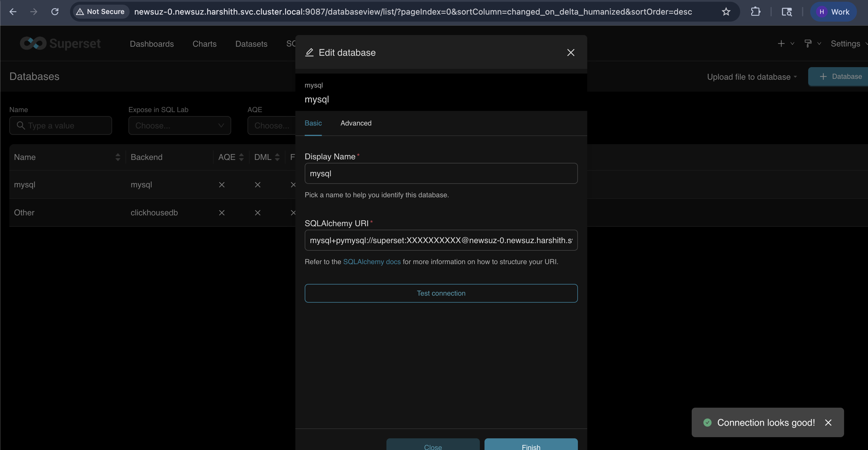Click the Databases page heading
Screen dimensions: 868x450
34,76
